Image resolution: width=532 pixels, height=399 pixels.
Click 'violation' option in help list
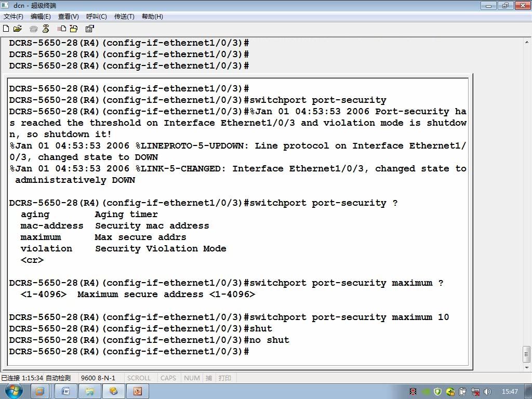coord(46,249)
